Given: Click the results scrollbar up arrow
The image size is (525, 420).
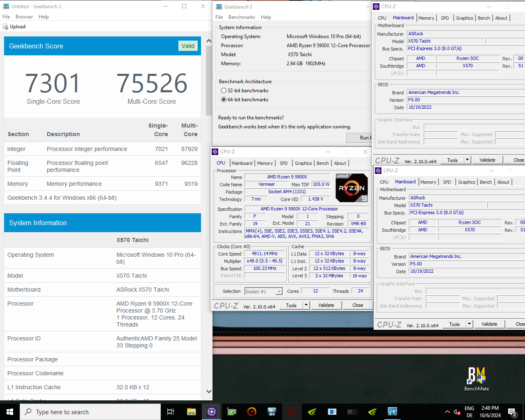Looking at the screenshot, I should (209, 41).
